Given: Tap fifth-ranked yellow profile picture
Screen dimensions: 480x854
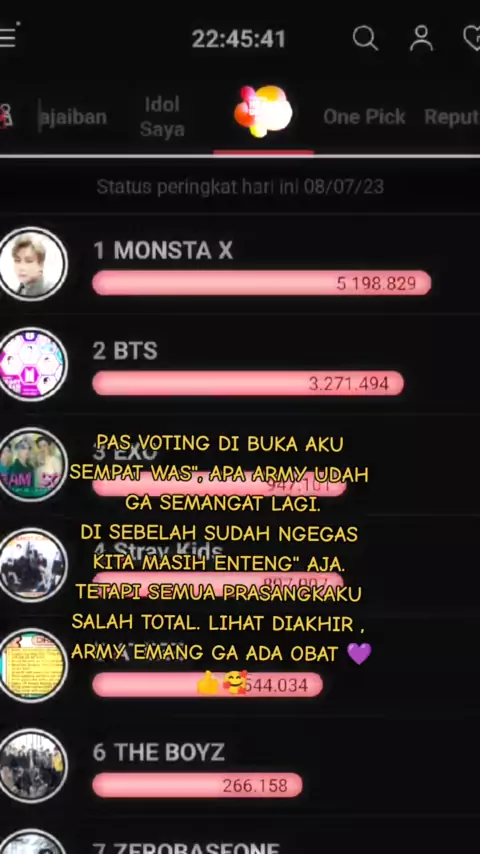Looking at the screenshot, I should tap(33, 665).
